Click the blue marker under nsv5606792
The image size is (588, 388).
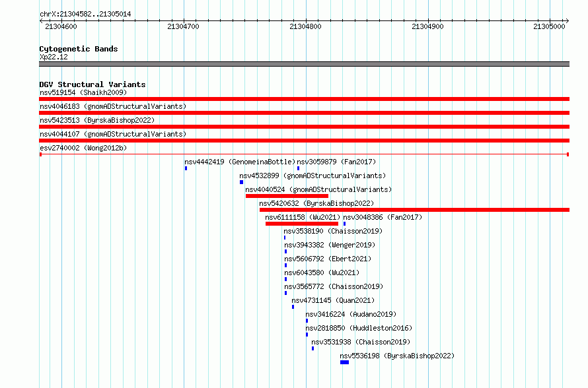(x=286, y=265)
